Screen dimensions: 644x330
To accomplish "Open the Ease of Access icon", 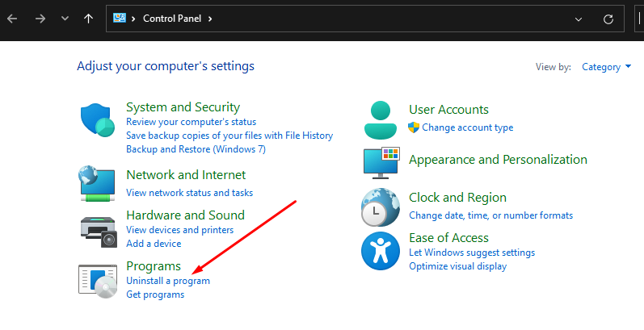I will (x=381, y=251).
